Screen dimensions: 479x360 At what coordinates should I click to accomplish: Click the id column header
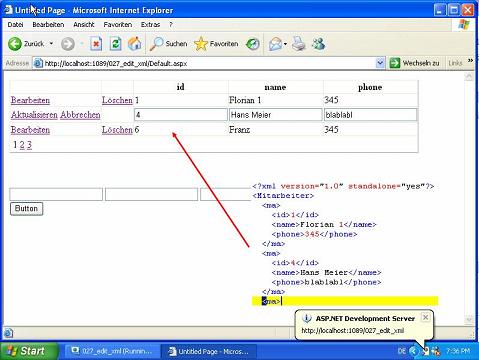point(180,87)
